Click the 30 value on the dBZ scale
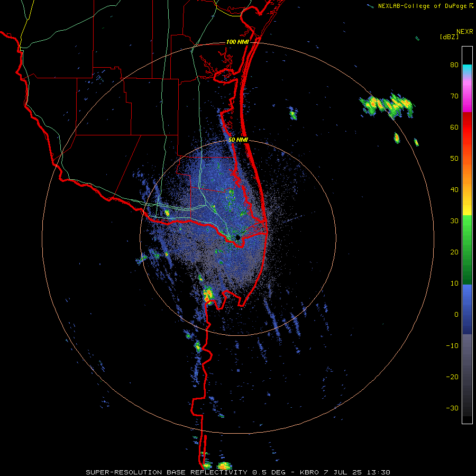 coord(454,221)
